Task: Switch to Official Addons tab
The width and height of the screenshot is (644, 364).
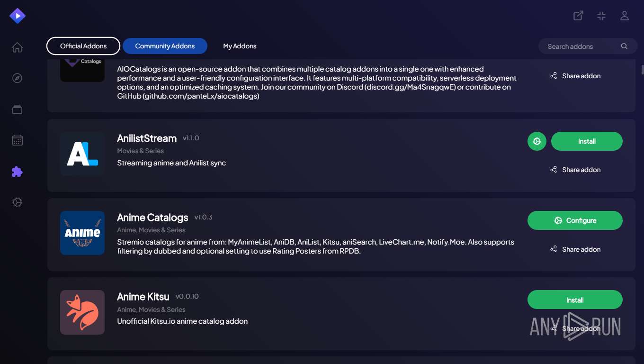Action: point(83,46)
